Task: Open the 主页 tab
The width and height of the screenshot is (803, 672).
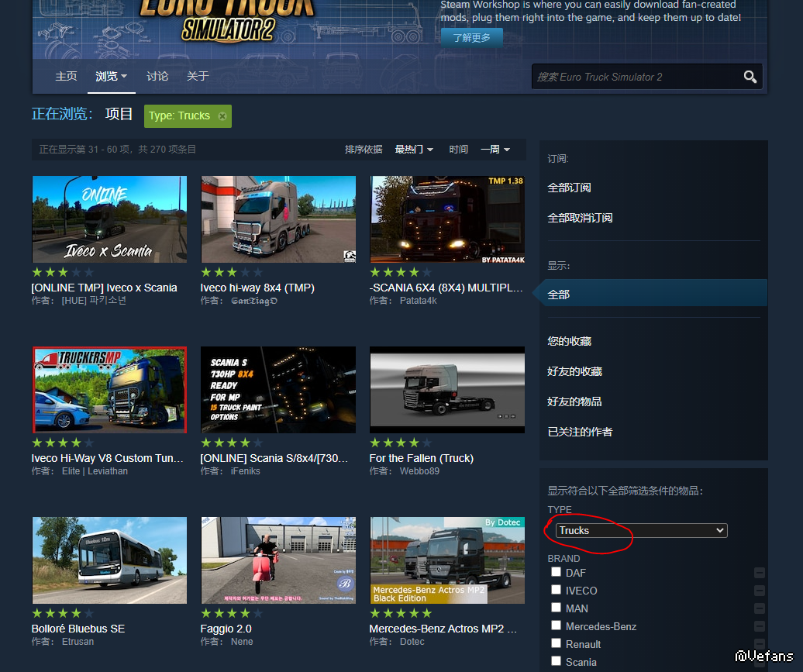Action: [66, 76]
